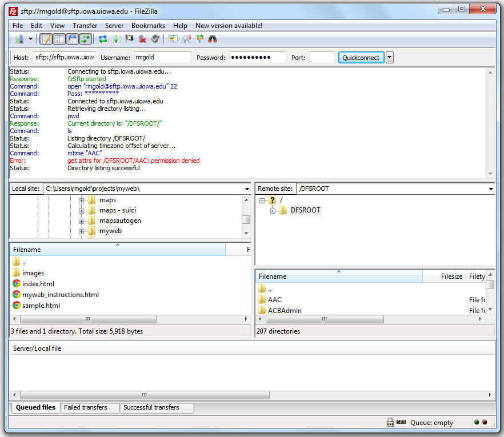Reconnect to the last server
The image size is (504, 437).
pyautogui.click(x=155, y=39)
